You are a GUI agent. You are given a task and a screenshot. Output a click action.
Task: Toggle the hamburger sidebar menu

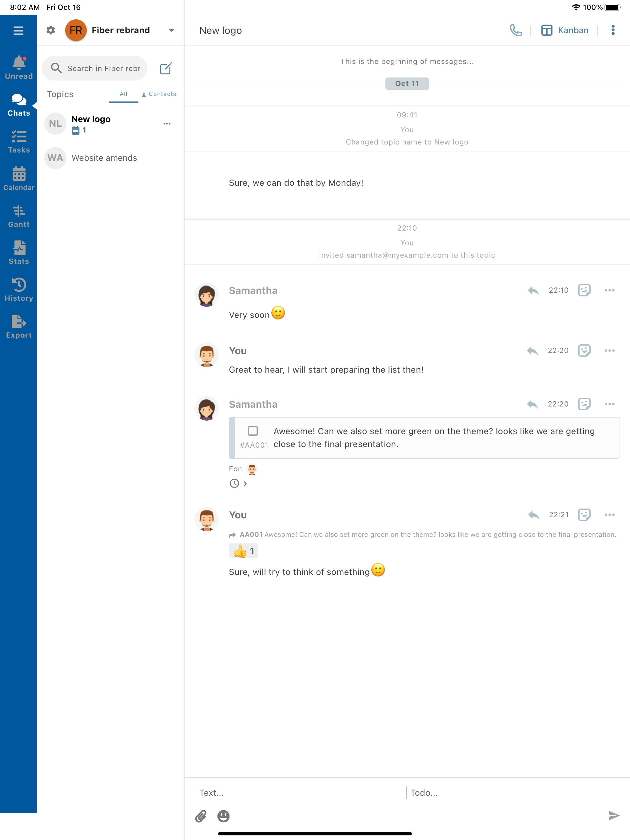click(x=18, y=30)
